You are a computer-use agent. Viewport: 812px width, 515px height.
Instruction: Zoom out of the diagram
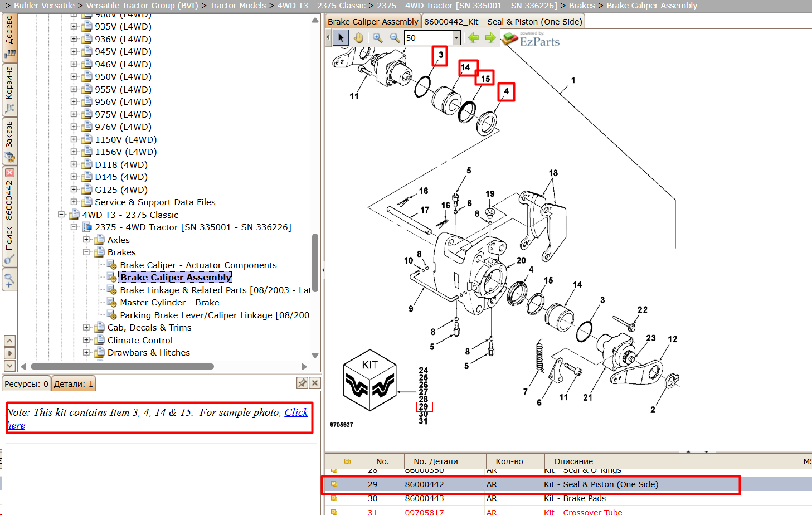point(395,38)
